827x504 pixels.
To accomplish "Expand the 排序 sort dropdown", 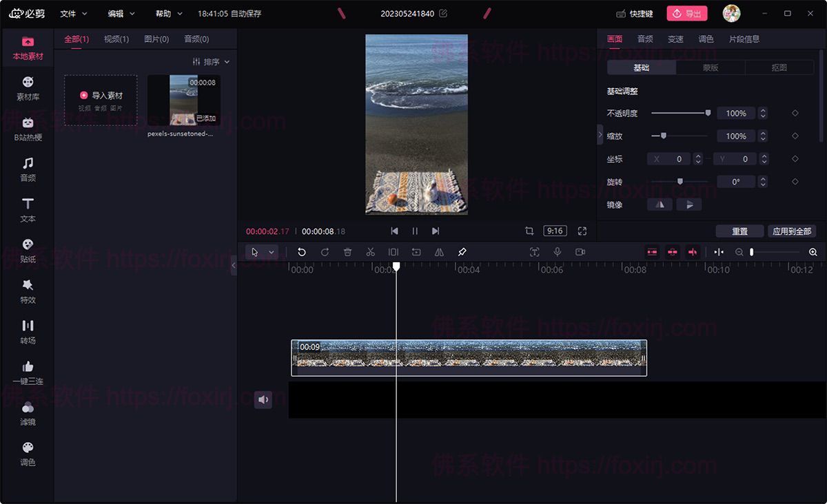I will click(x=211, y=62).
